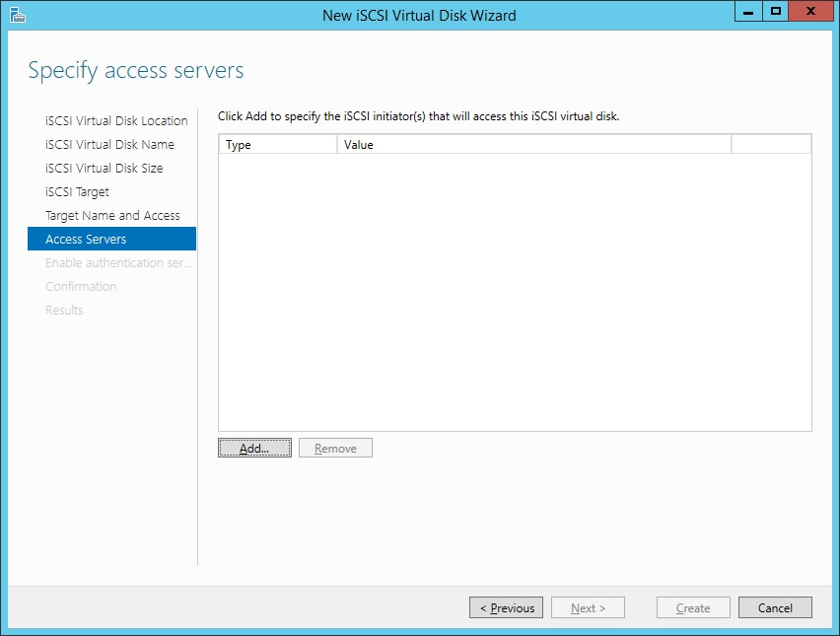Select the highlighted Access Servers step
The image size is (840, 636).
point(86,240)
